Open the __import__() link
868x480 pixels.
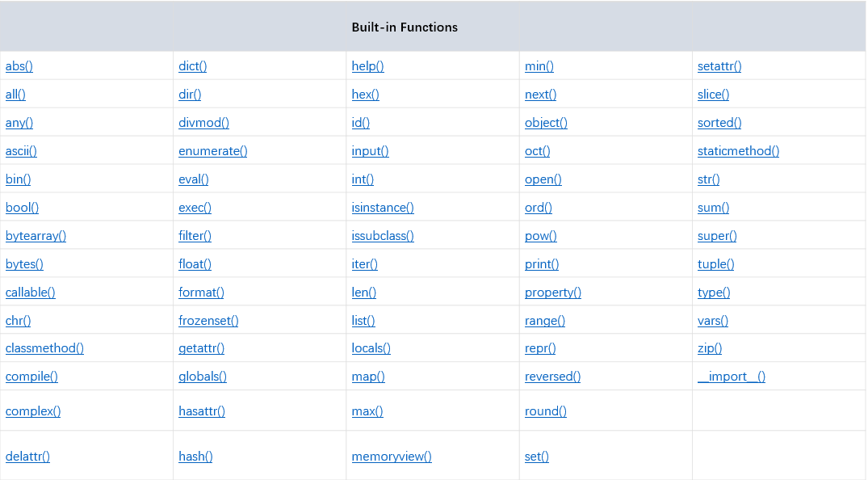tap(732, 377)
